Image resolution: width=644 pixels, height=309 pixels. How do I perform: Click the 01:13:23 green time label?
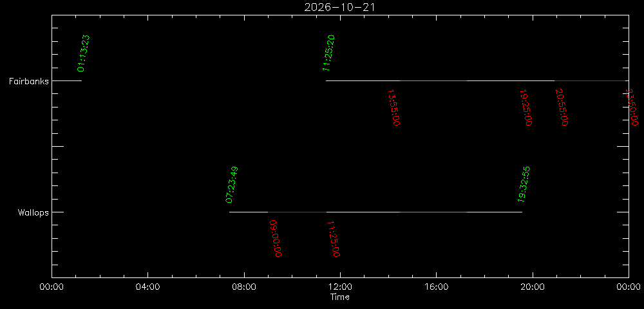click(83, 53)
